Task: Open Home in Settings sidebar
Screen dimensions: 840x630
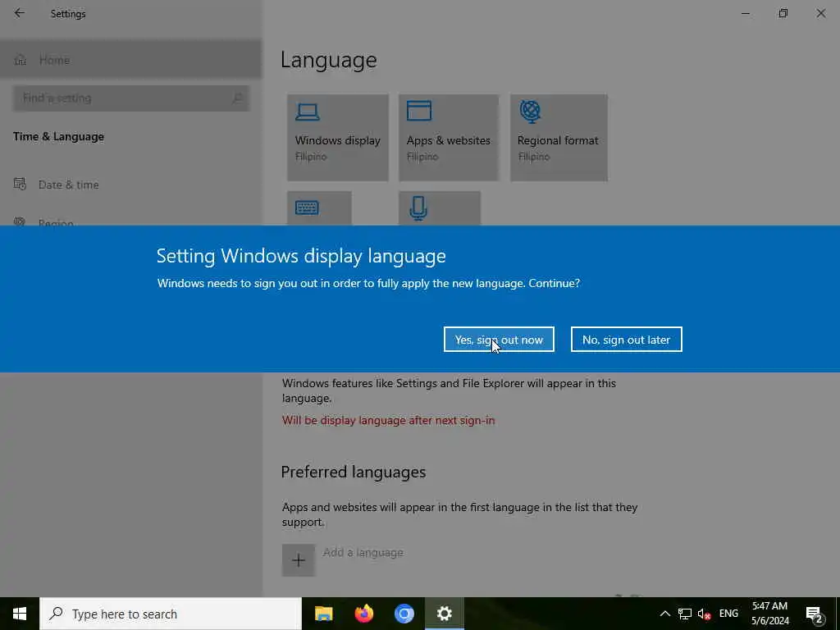Action: [130, 60]
